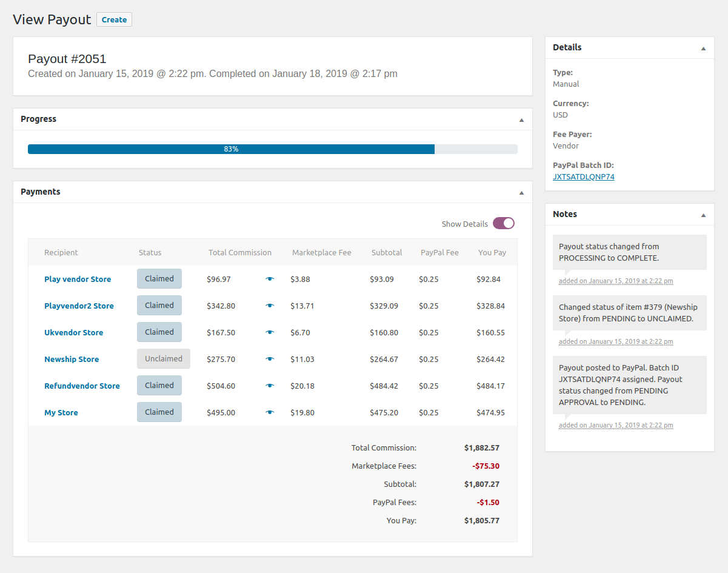Screen dimensions: 728x573
Task: View Play vendor Store commission details
Action: tap(269, 279)
